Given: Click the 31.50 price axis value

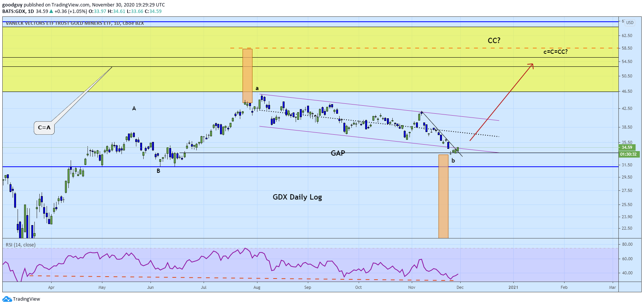Looking at the screenshot, I should (627, 165).
